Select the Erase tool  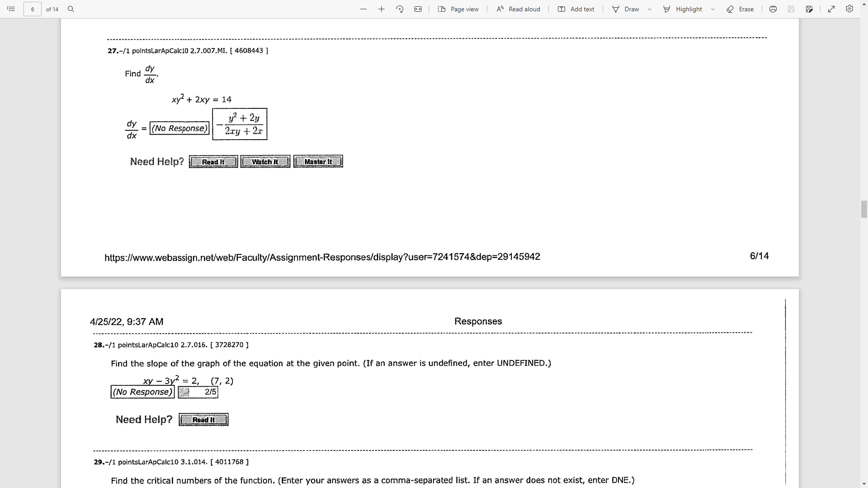point(740,9)
